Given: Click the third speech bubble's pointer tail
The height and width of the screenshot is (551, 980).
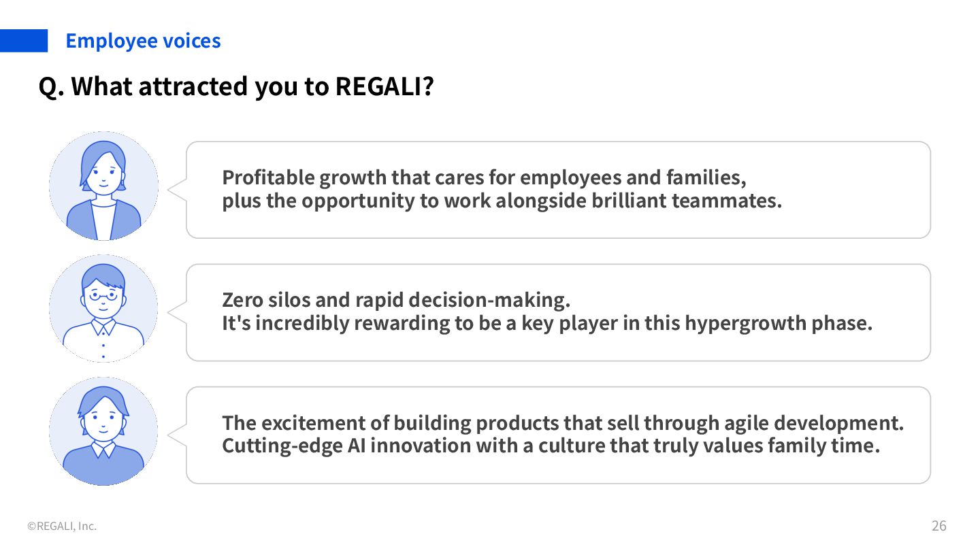Looking at the screenshot, I should [x=178, y=435].
